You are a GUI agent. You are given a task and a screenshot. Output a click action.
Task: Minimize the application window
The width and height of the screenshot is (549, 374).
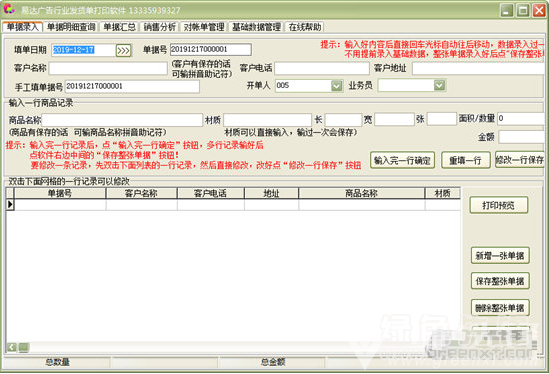[506, 11]
